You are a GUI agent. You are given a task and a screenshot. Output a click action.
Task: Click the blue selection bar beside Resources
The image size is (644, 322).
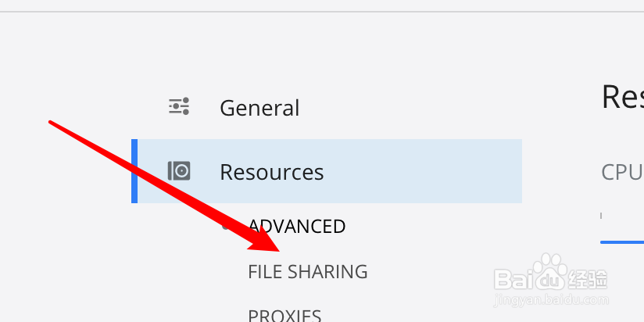coord(134,171)
